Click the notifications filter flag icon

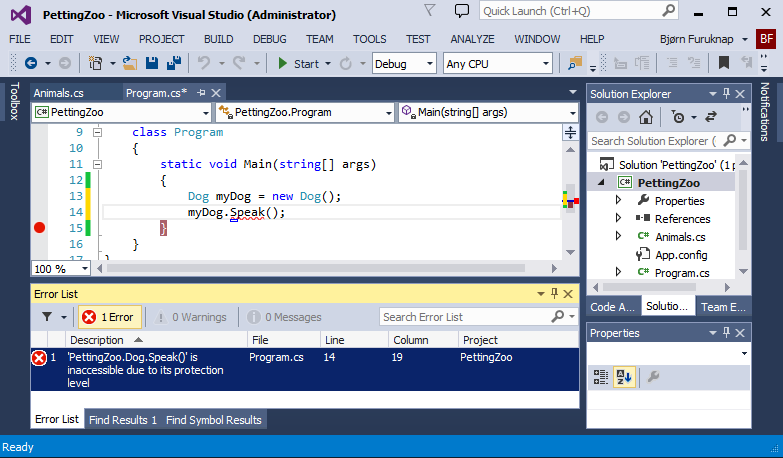[x=430, y=10]
